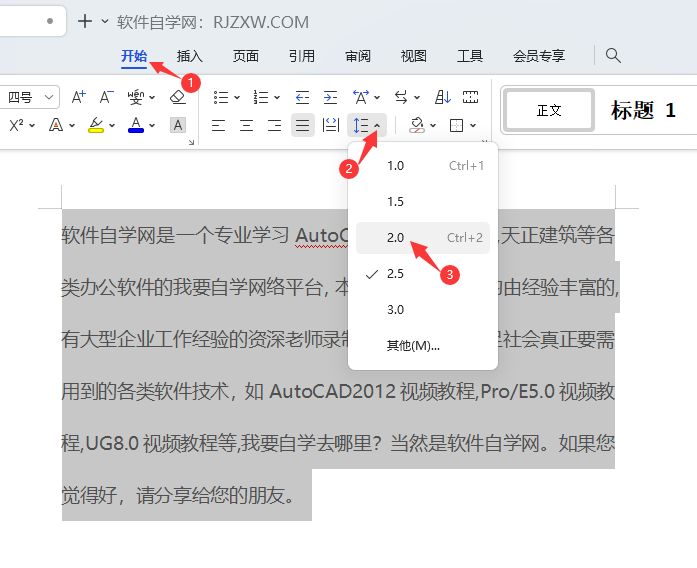Open the phonetic guide dropdown arrow
This screenshot has width=697, height=568.
pyautogui.click(x=152, y=97)
